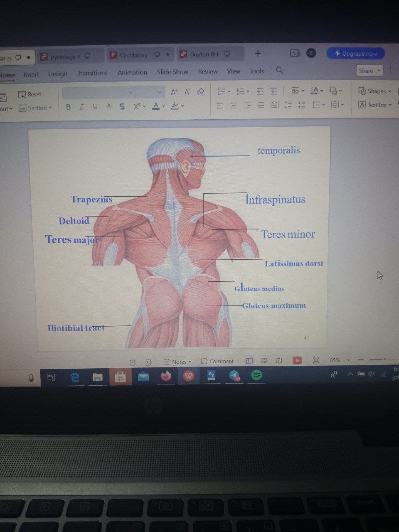Open Firefox from the taskbar

(166, 377)
